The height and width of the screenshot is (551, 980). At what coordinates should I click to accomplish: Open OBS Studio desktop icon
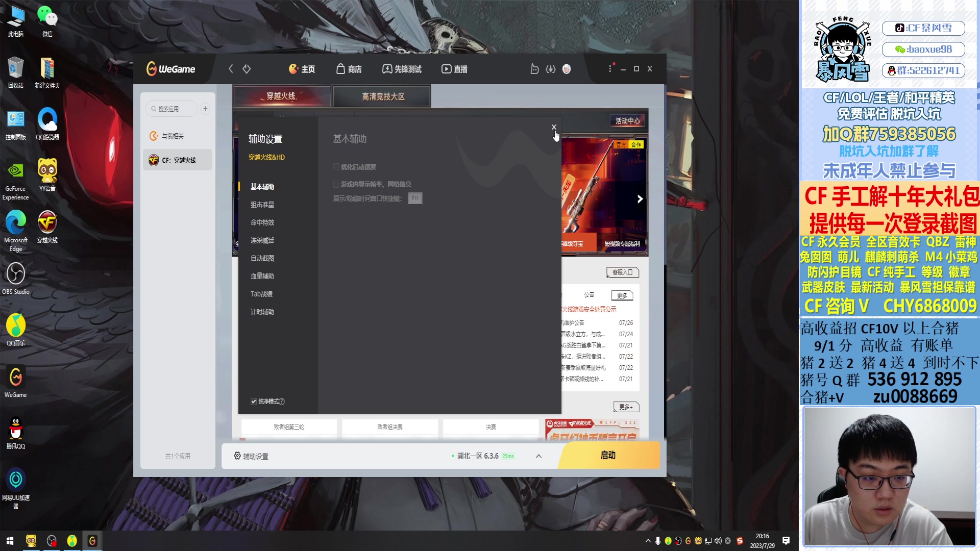(16, 279)
